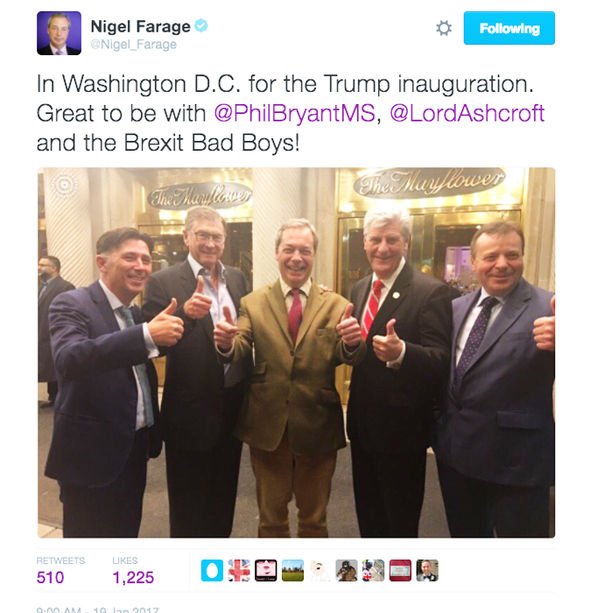The height and width of the screenshot is (613, 590).
Task: Click the white dog avatar
Action: coord(320,570)
